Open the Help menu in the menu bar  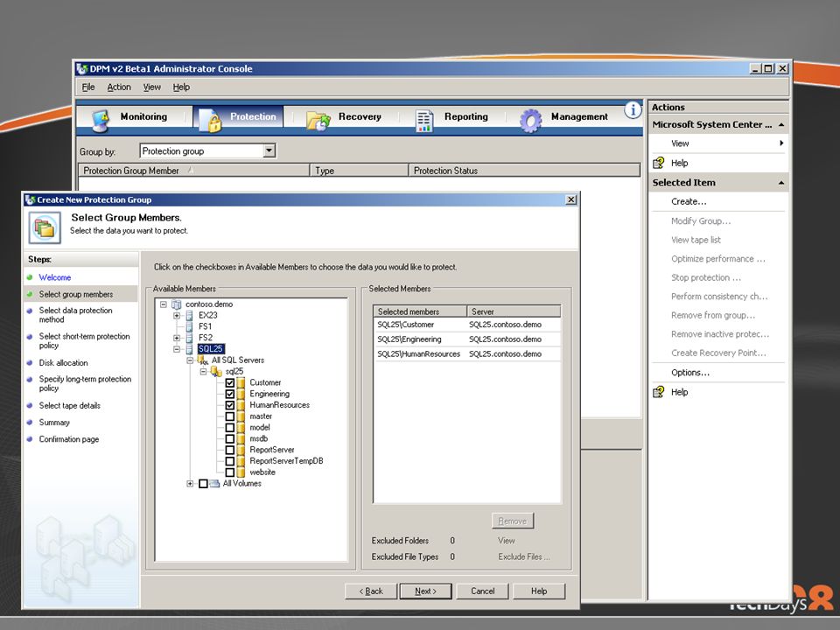[181, 87]
